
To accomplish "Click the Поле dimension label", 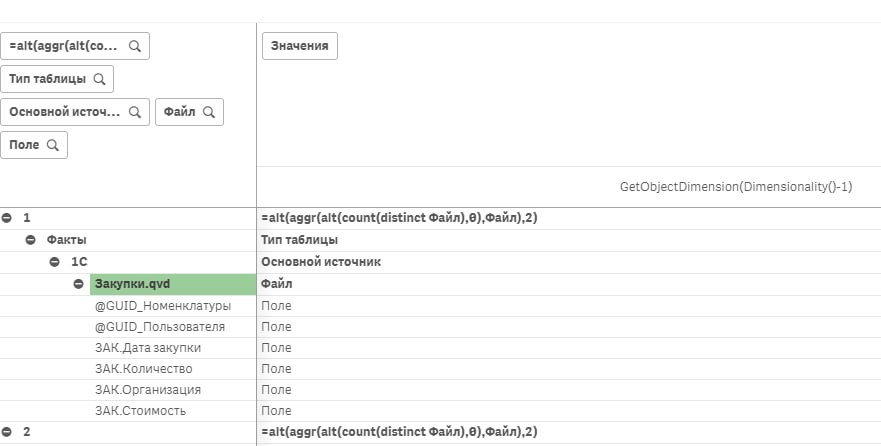I will click(x=24, y=145).
